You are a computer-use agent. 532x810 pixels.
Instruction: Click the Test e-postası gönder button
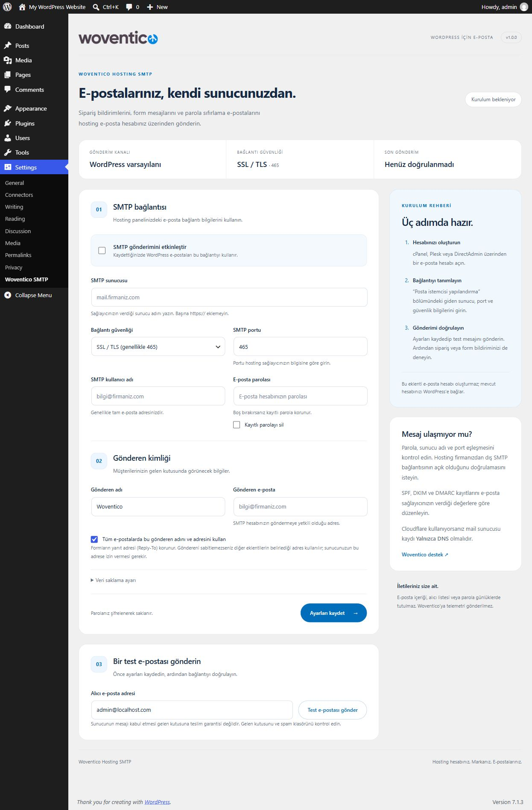point(333,710)
